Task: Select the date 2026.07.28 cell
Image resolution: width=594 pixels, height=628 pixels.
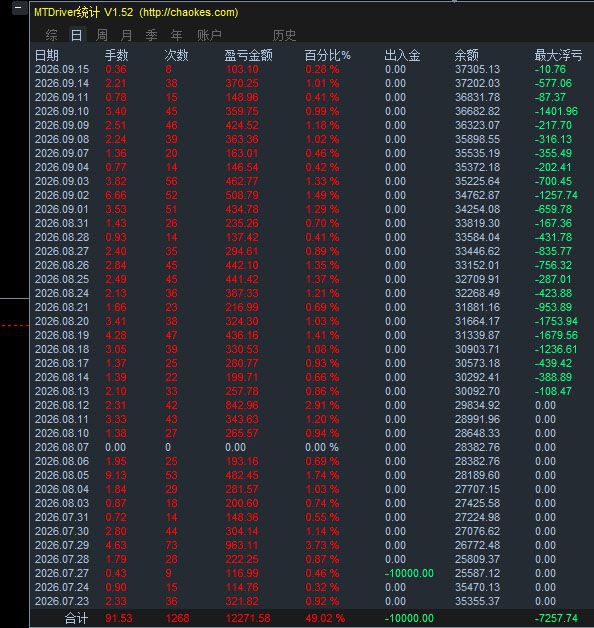Action: (62, 560)
